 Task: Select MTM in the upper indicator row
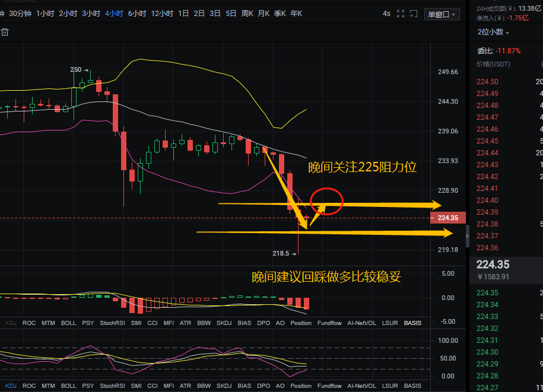tap(48, 323)
